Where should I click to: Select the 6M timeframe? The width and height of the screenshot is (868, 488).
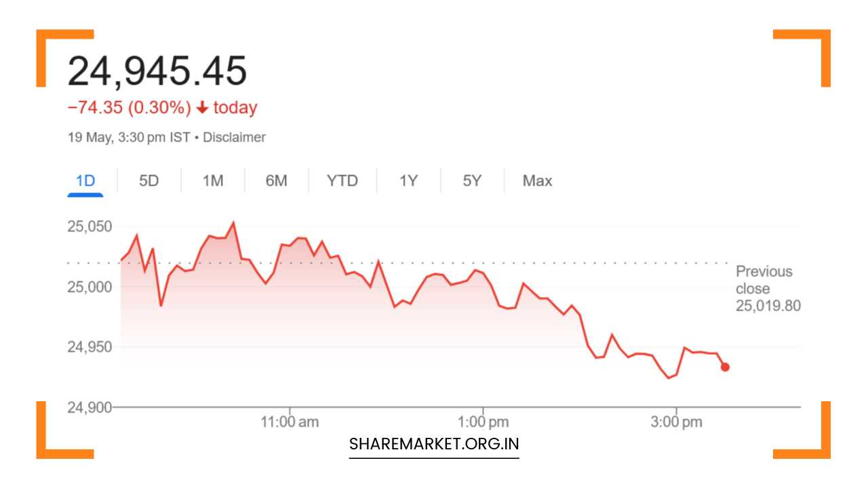277,181
